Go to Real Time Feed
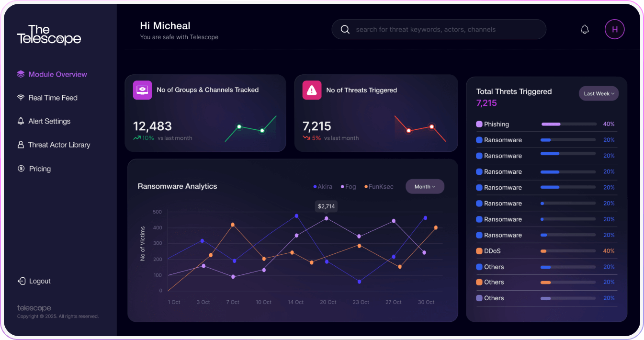This screenshot has width=644, height=340. pos(53,98)
